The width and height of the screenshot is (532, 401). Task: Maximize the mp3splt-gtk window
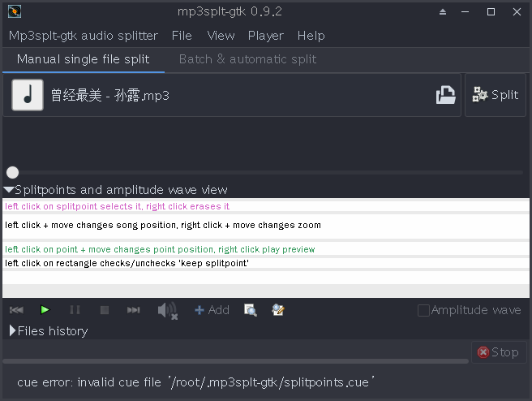coord(491,12)
